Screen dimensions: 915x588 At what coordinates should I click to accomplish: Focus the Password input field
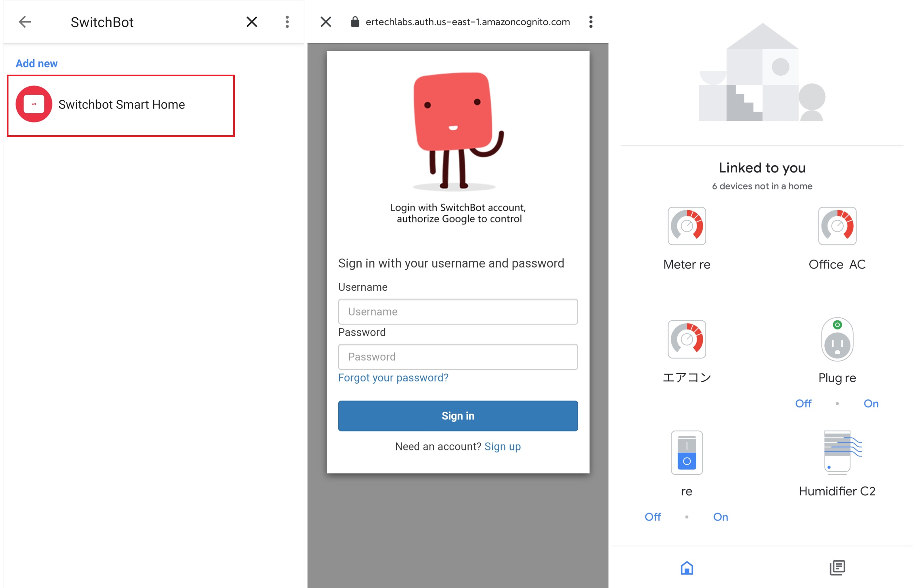(458, 357)
